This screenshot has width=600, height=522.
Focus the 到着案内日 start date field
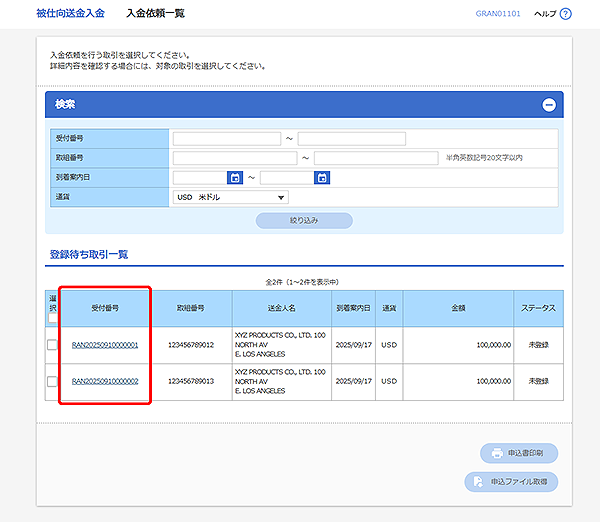point(200,178)
